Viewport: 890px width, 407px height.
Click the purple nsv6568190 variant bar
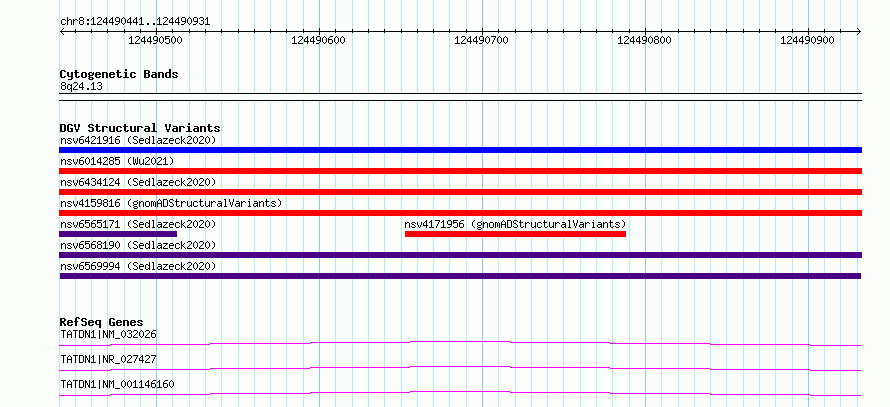click(460, 255)
